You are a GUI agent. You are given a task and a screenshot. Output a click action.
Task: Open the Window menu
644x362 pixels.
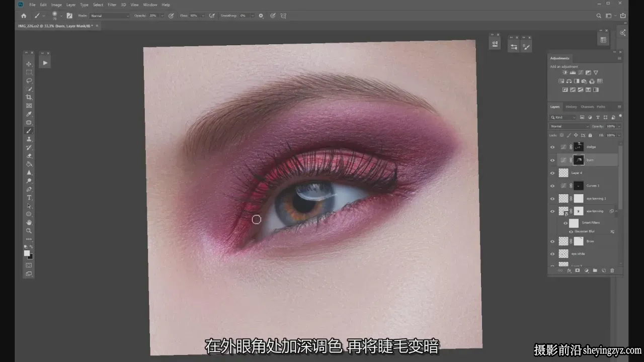pyautogui.click(x=150, y=5)
